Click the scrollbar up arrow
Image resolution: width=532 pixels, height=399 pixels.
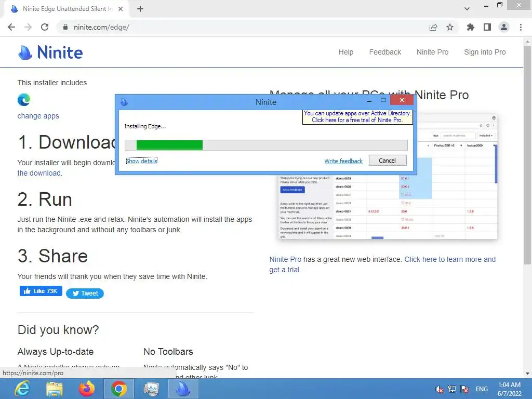[x=527, y=42]
